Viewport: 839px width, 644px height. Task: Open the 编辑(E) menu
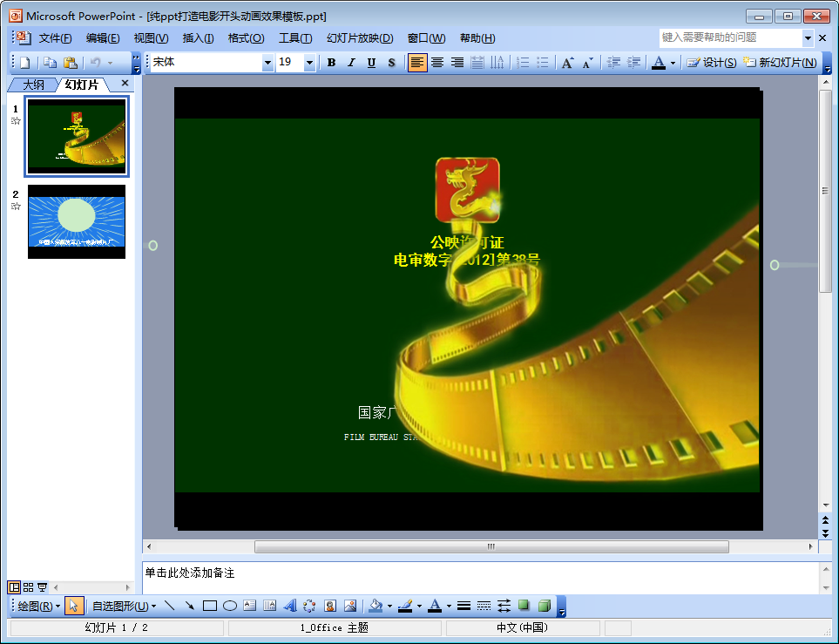point(103,38)
